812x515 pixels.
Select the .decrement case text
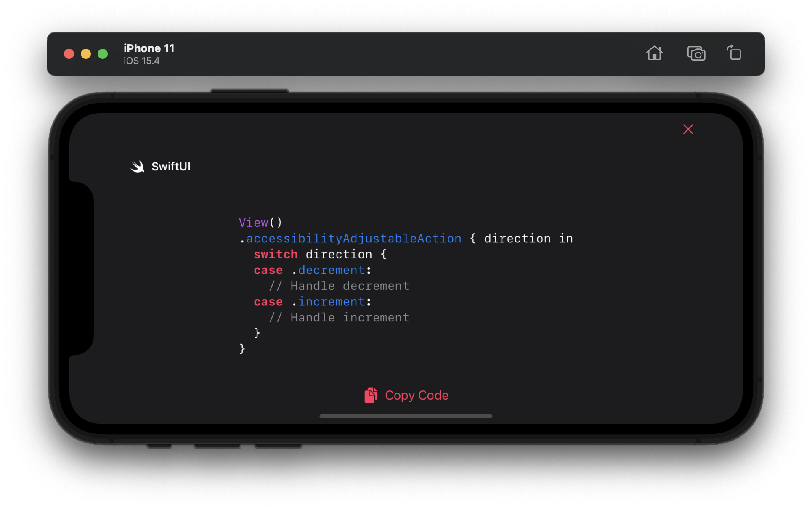tap(331, 270)
